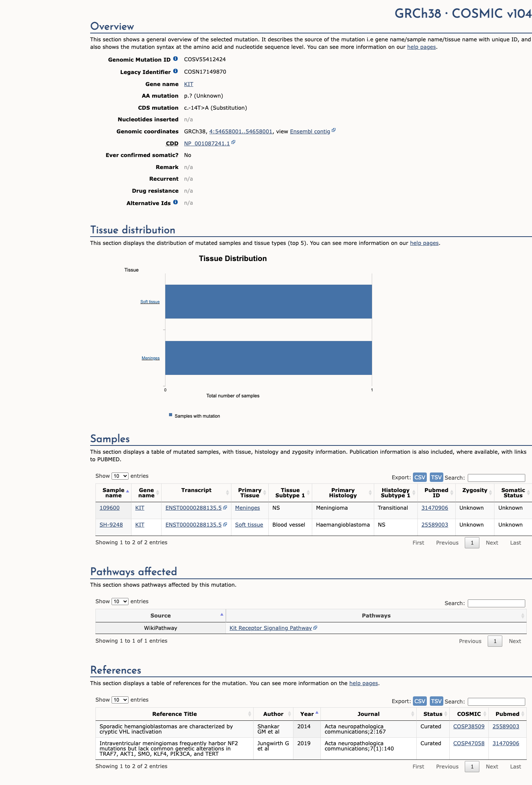Click the Meninges bar in chart
Screen dimensions: 532x785
click(x=268, y=358)
